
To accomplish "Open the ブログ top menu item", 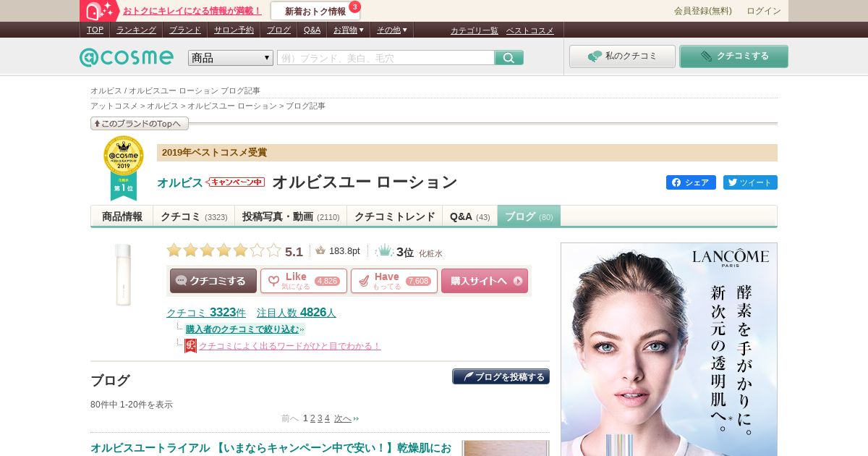I will [278, 30].
